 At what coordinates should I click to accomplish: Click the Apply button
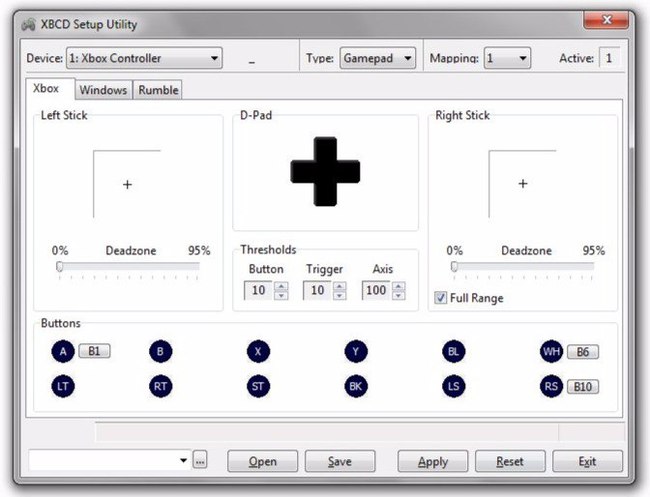(x=432, y=461)
